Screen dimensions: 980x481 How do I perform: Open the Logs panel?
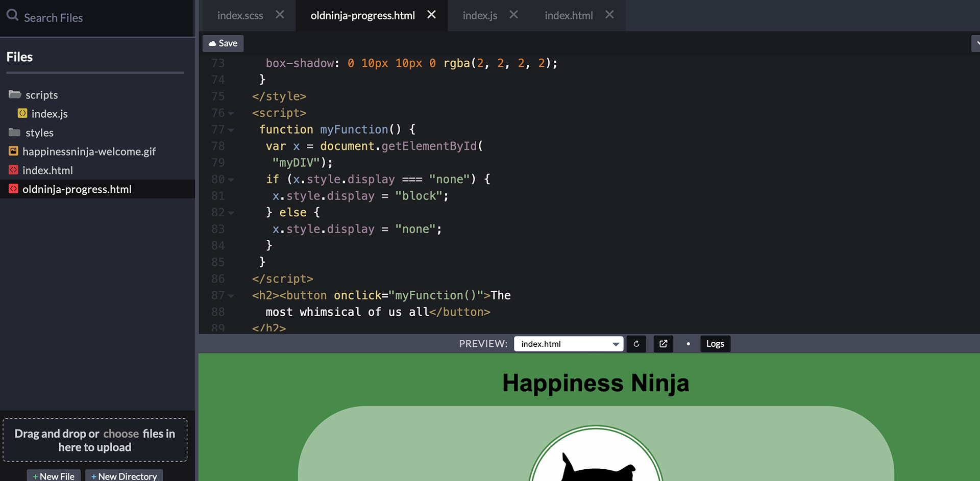point(715,344)
